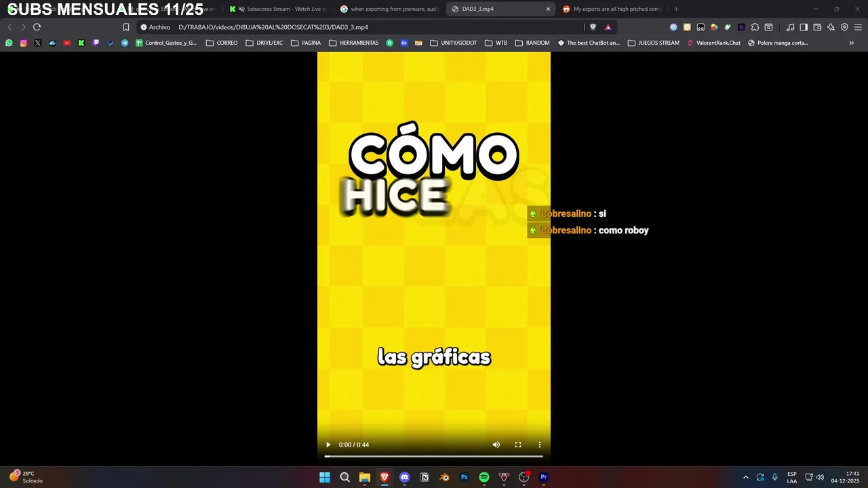Open the Brave Rewards triangle icon
The image size is (868, 488).
tap(608, 27)
